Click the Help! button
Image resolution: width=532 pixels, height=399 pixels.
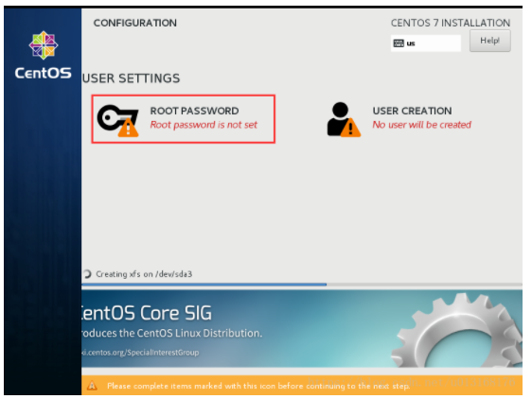click(490, 41)
